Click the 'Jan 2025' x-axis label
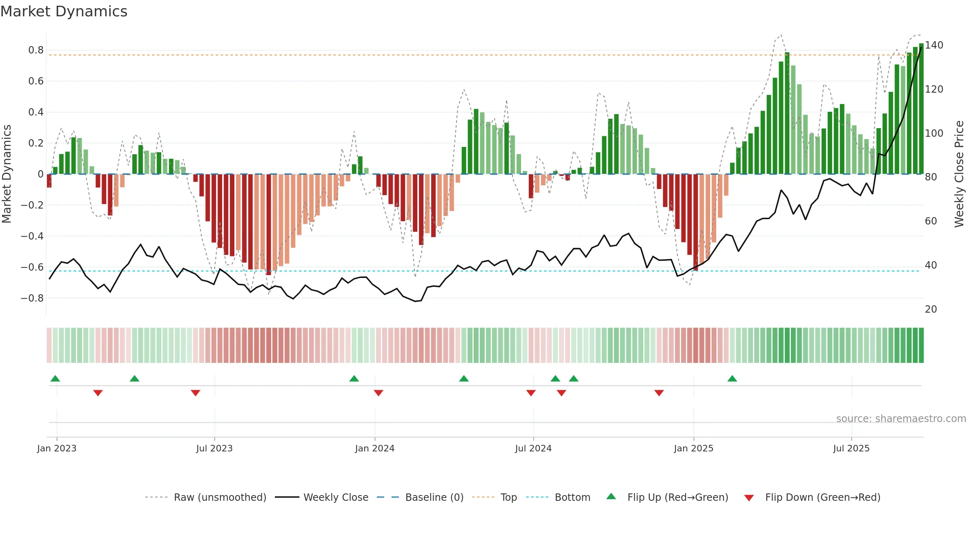Viewport: 980px width, 551px height. coord(694,448)
